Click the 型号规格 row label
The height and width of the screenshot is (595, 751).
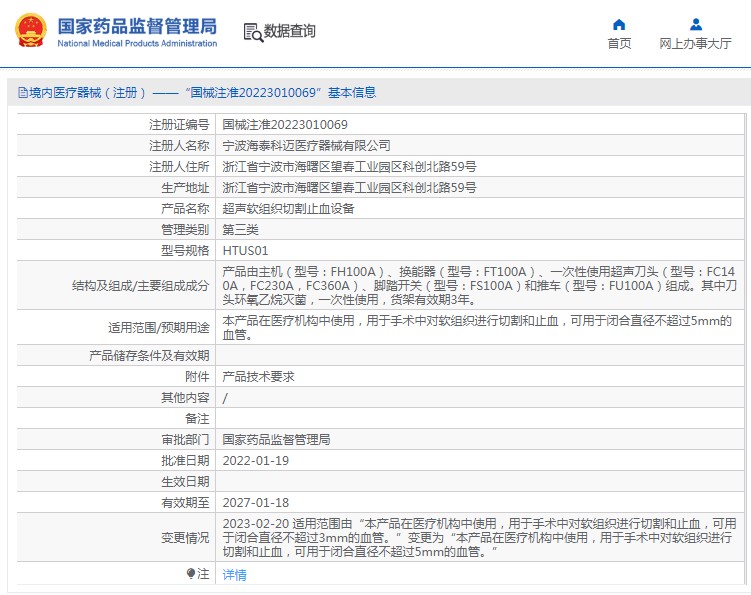coord(185,251)
